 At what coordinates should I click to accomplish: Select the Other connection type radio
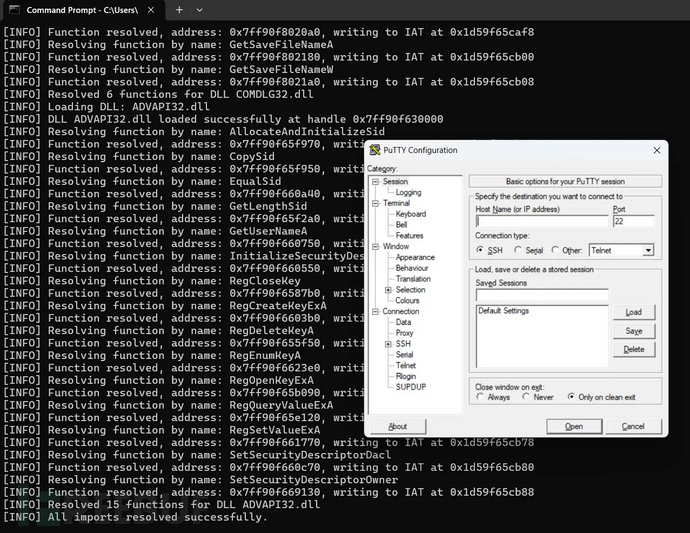point(555,250)
